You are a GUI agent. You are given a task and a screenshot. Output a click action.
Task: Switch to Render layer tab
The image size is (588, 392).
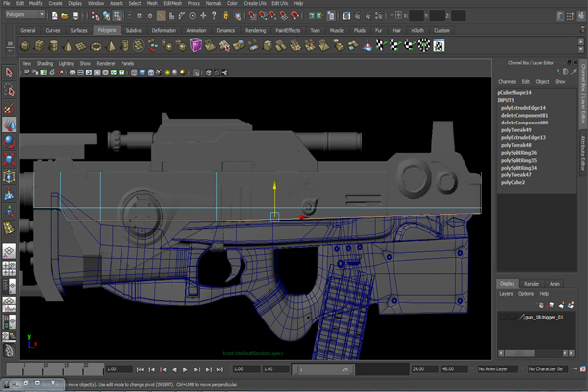point(531,284)
